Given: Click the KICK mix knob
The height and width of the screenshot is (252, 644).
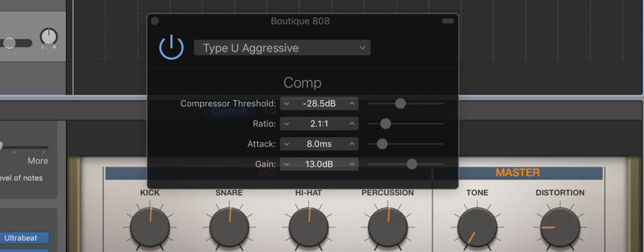Looking at the screenshot, I should [x=150, y=227].
